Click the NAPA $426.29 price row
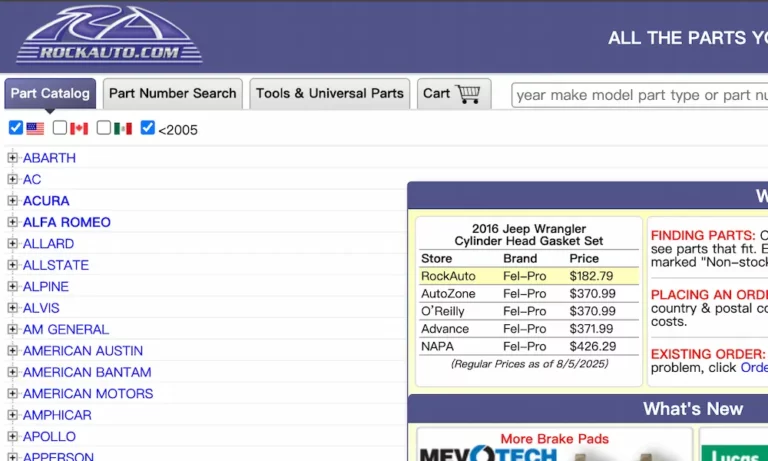 point(529,346)
